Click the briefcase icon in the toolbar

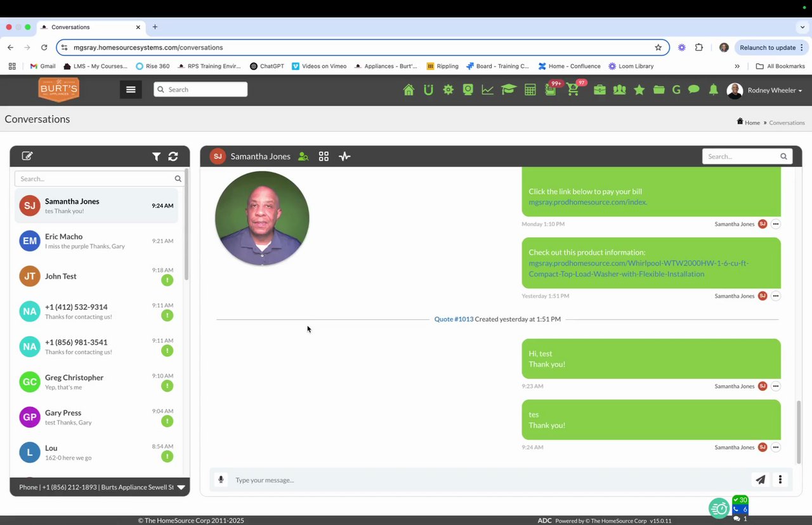tap(599, 90)
